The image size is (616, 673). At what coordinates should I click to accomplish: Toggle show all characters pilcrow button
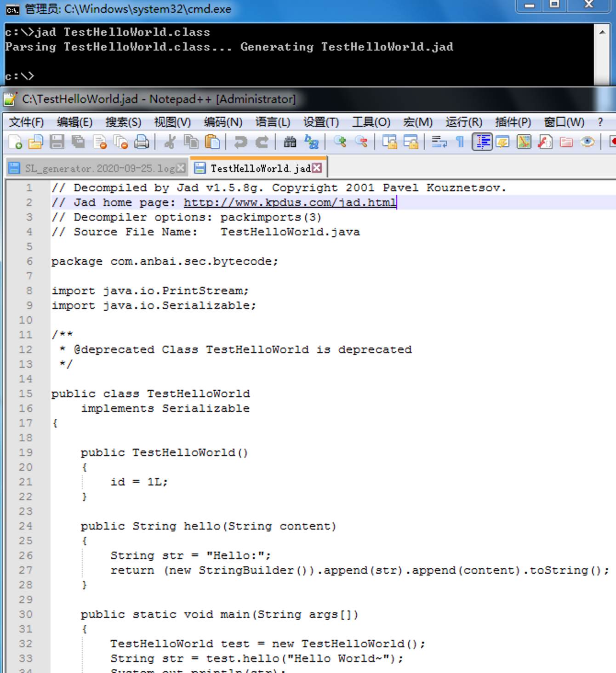[460, 142]
